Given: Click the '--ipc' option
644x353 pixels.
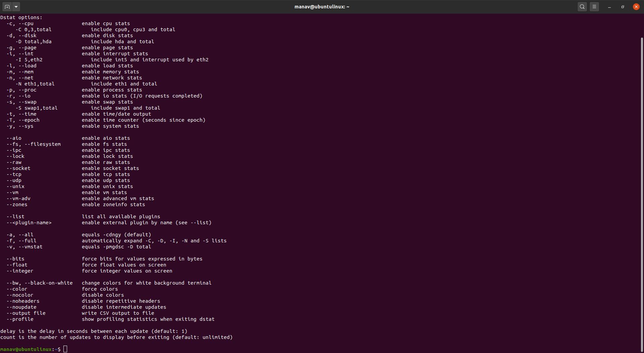Looking at the screenshot, I should click(14, 150).
